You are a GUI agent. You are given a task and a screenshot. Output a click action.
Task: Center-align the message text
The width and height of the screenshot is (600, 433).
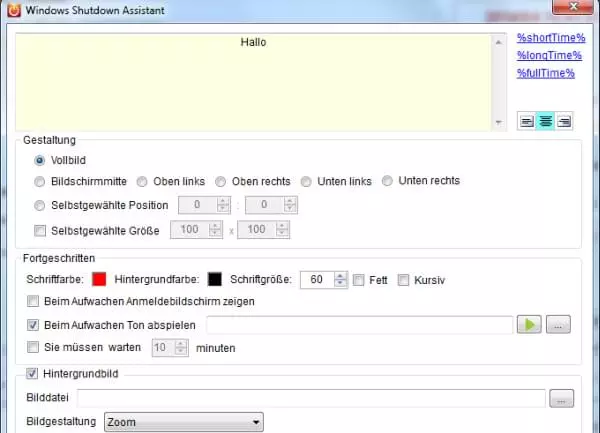545,122
